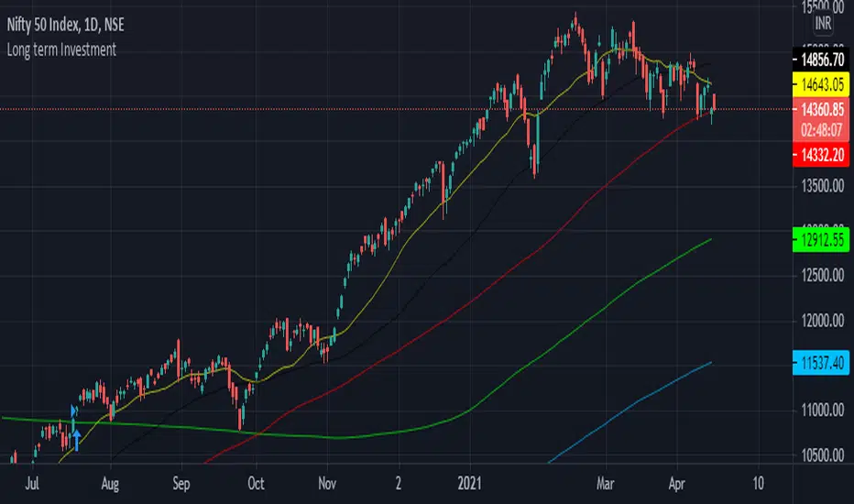Click the 2021 label on time axis
This screenshot has width=854, height=504.
[x=469, y=483]
